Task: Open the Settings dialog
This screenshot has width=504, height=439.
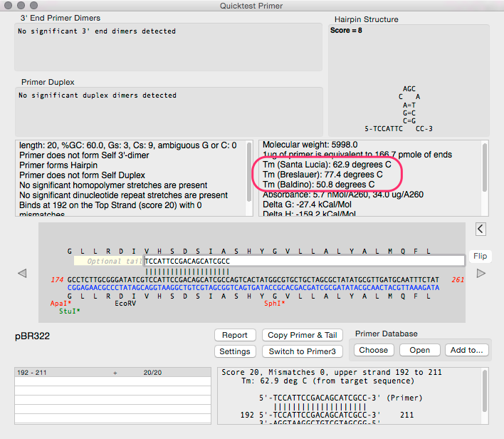Action: pos(234,351)
